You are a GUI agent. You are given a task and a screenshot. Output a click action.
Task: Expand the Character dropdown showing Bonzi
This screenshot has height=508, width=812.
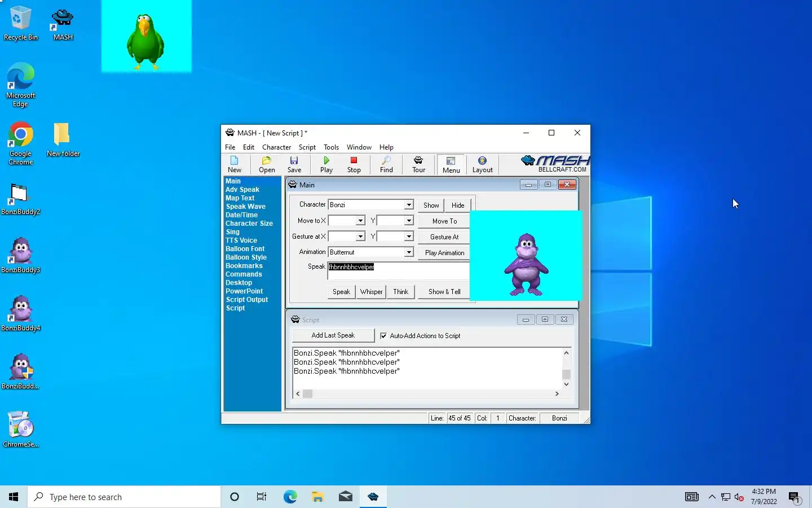[x=409, y=205]
